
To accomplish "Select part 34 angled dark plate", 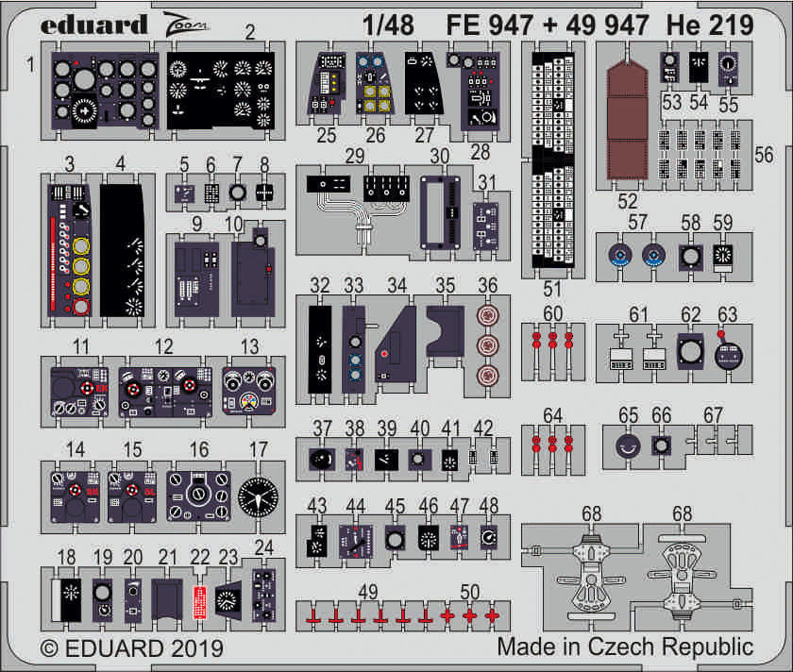I will (396, 344).
